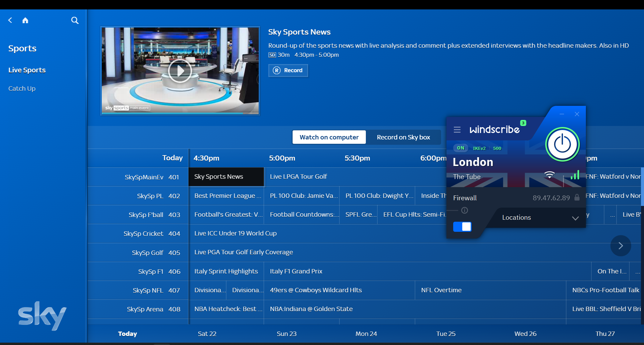Select Live Sports in sidebar
The height and width of the screenshot is (345, 644).
pyautogui.click(x=27, y=70)
